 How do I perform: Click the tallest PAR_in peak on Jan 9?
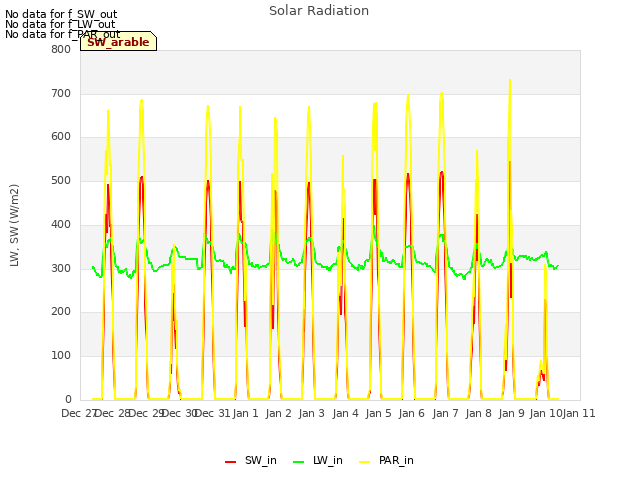pos(510,81)
